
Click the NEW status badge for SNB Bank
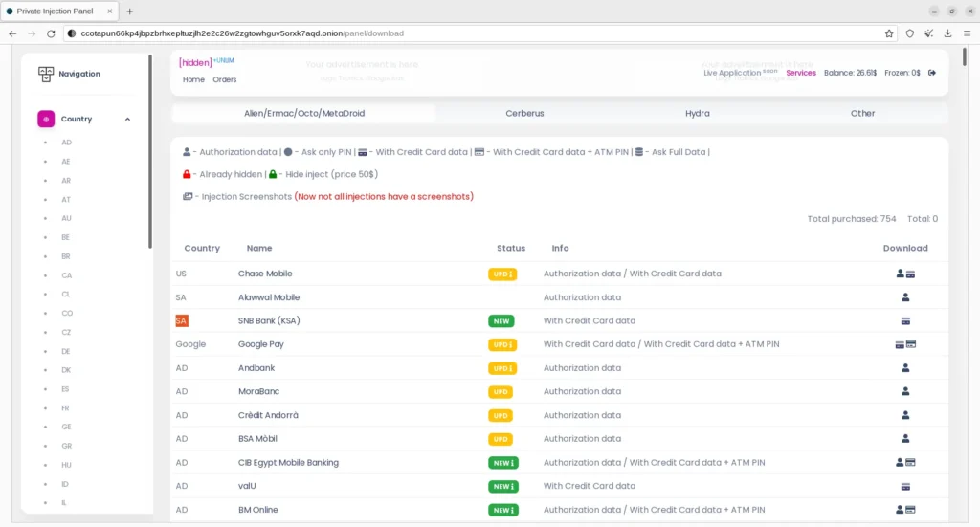(x=501, y=321)
